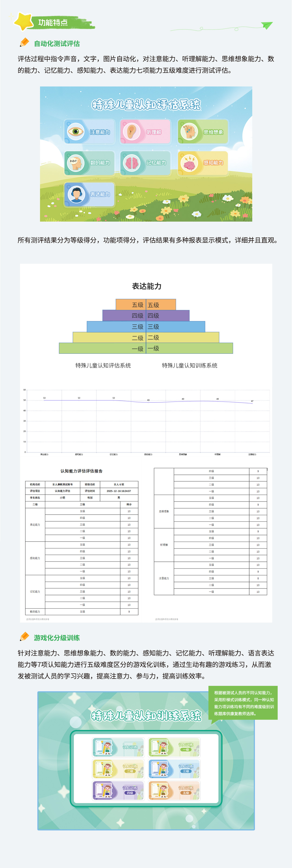Click the yellow star icon beside 功能特点
The width and height of the screenshot is (292, 868).
[23, 22]
